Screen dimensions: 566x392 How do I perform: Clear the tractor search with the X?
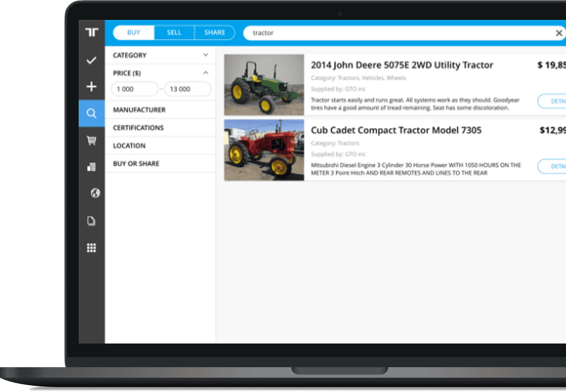pos(559,33)
